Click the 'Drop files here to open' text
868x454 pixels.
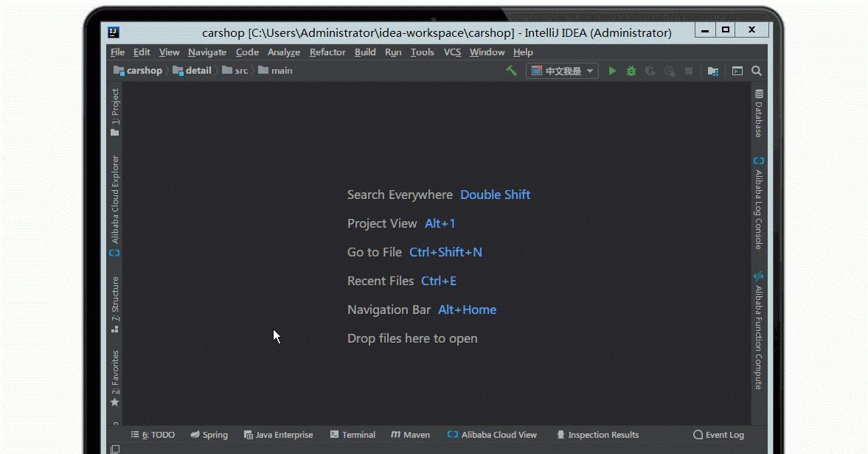pyautogui.click(x=412, y=338)
